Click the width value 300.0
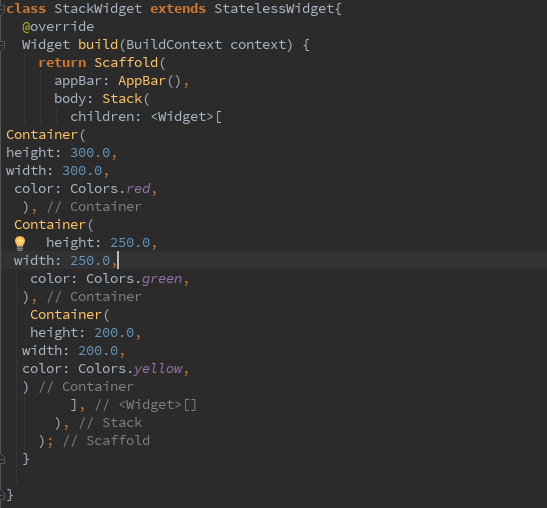 [82, 171]
